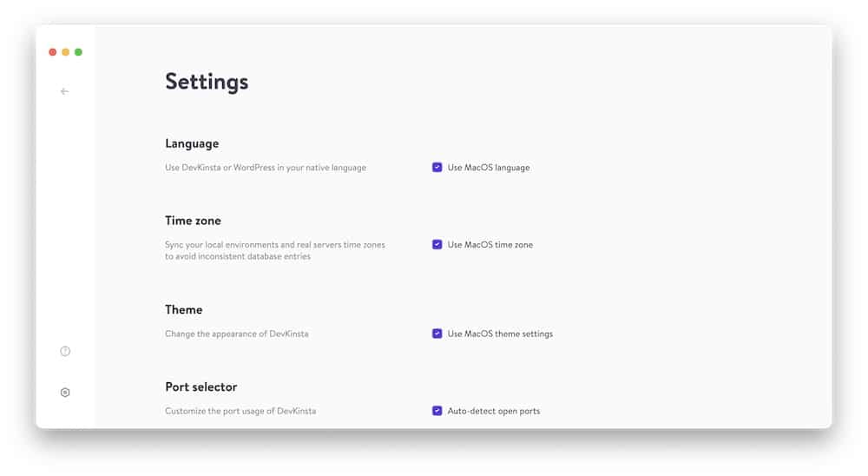Select the Port selector section heading
The image size is (868, 476).
click(x=201, y=387)
